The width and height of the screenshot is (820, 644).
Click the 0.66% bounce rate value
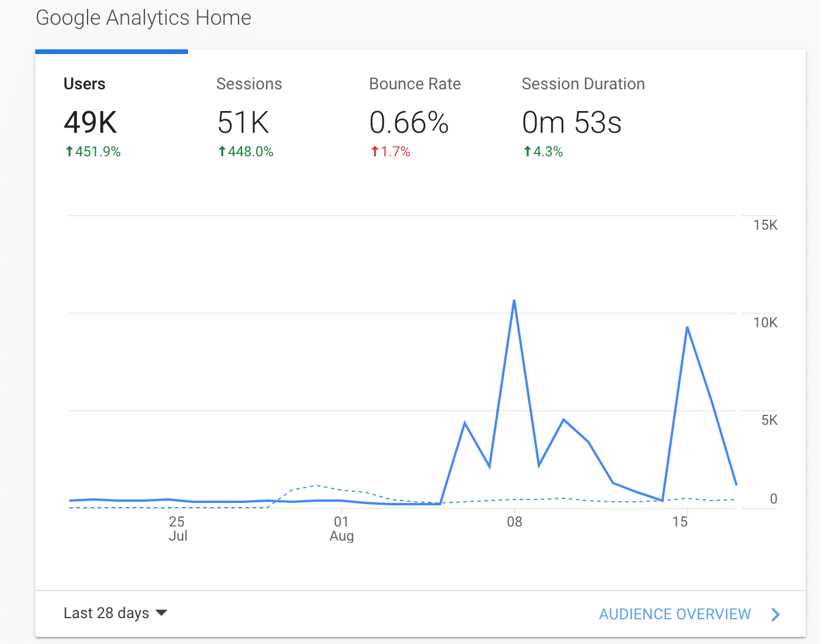(x=409, y=122)
